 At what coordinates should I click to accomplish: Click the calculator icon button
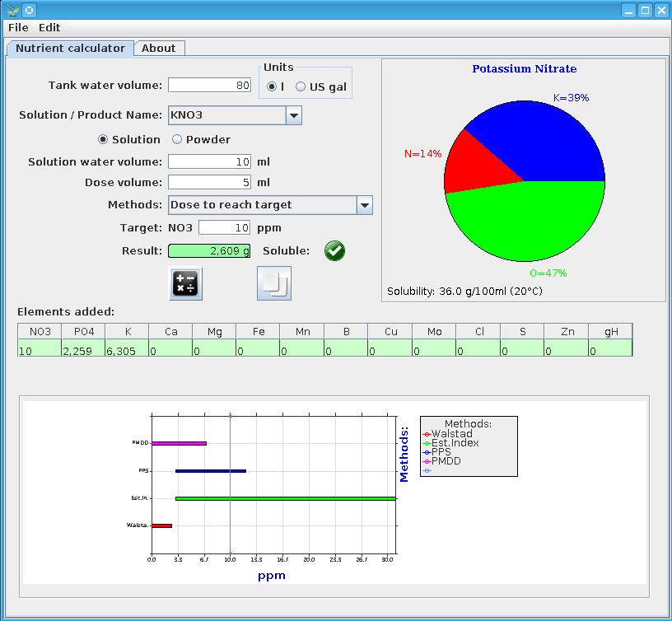point(185,283)
